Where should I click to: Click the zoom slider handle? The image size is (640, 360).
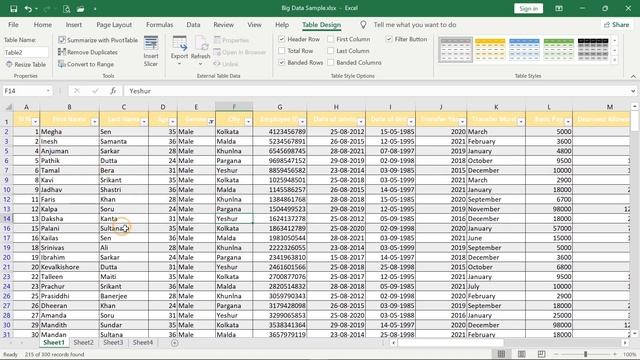coord(585,354)
